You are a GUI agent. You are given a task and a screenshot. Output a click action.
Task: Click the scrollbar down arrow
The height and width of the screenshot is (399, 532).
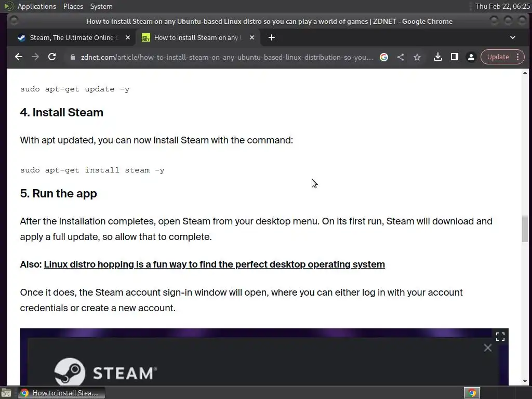525,381
